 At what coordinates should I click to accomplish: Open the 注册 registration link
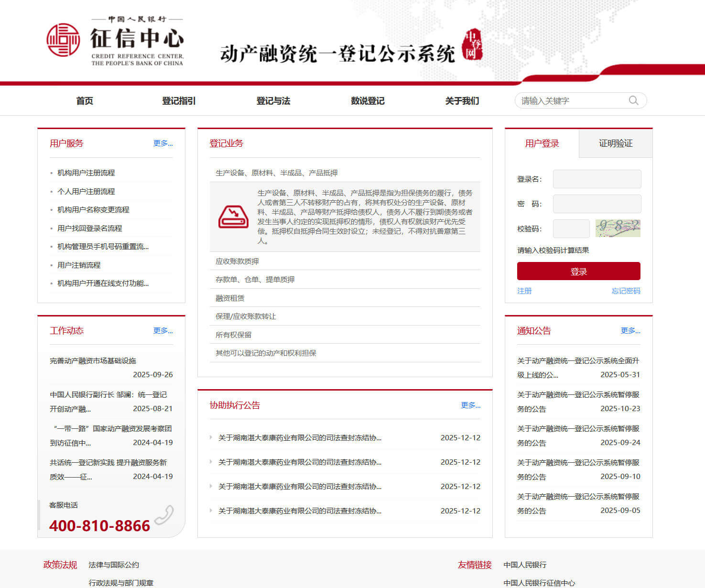[x=524, y=291]
